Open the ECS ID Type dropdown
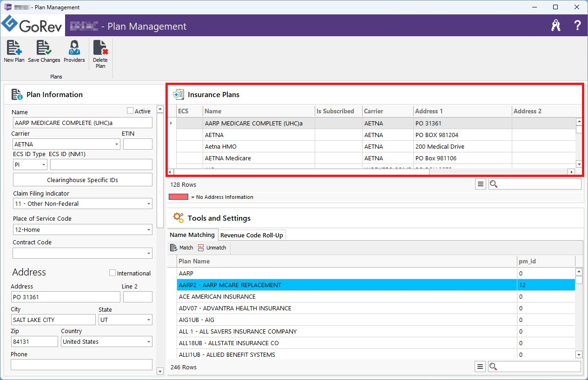The height and width of the screenshot is (380, 588). [x=44, y=164]
